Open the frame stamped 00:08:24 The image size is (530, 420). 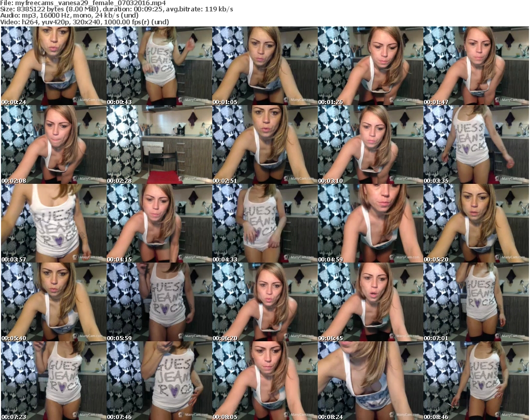(x=370, y=381)
